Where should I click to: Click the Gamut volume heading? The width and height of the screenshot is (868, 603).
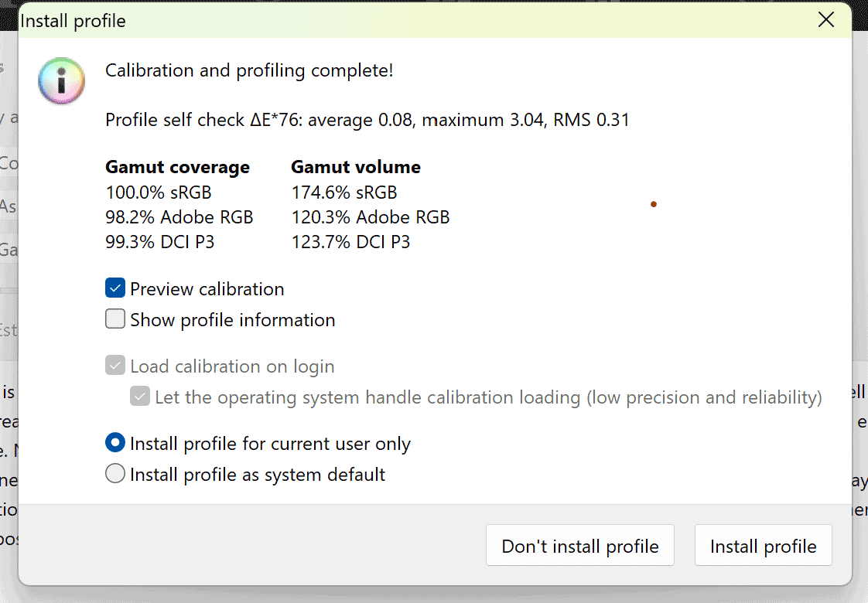click(356, 167)
